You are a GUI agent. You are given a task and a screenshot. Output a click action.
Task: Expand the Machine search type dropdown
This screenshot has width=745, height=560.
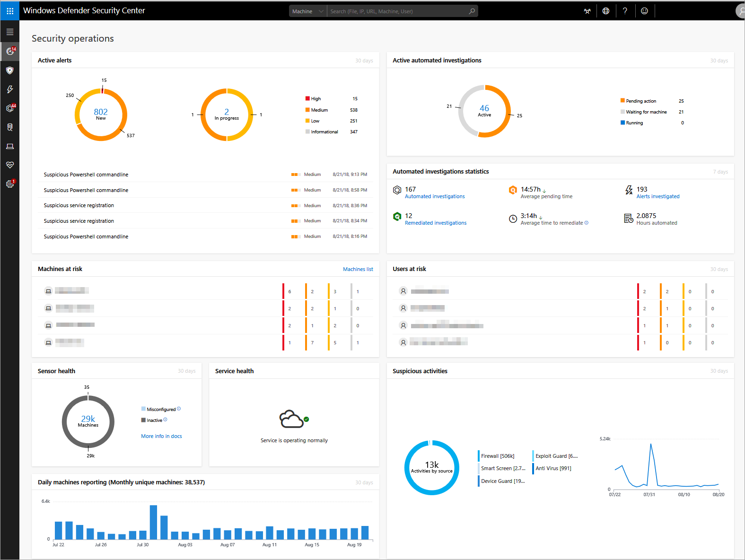(x=307, y=11)
